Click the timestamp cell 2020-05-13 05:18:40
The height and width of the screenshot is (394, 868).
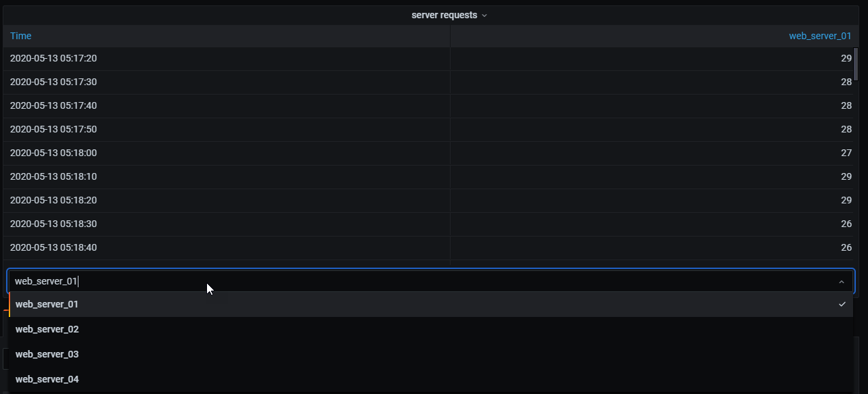point(53,247)
